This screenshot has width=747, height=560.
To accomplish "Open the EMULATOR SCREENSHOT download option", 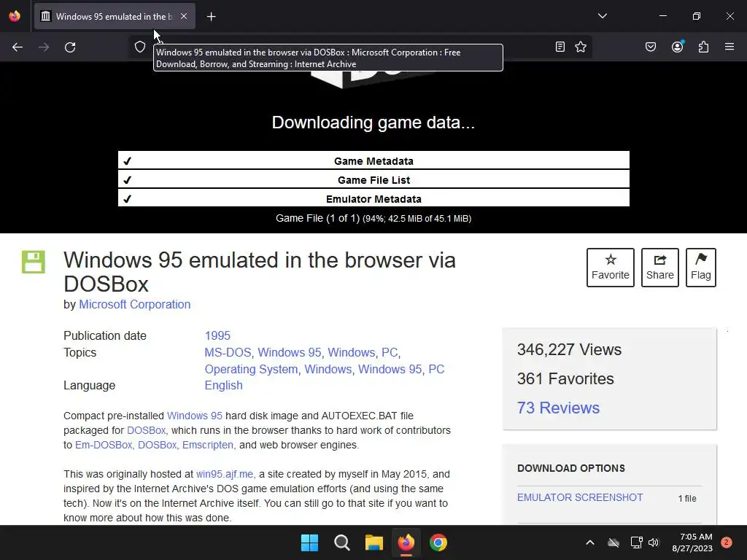I will point(580,497).
